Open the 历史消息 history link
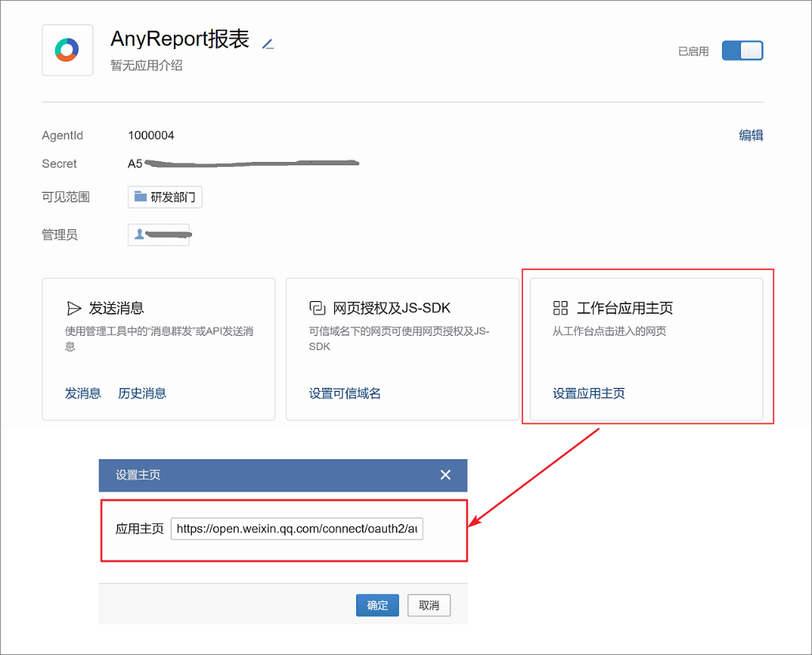Screen dimensions: 812x655 coord(142,393)
